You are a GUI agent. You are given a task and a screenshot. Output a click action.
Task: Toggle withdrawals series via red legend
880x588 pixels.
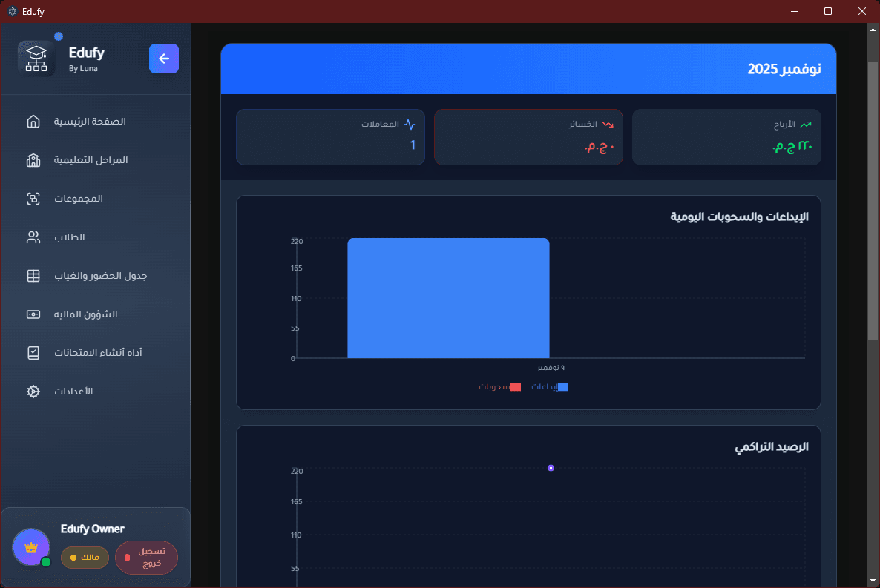coord(516,387)
